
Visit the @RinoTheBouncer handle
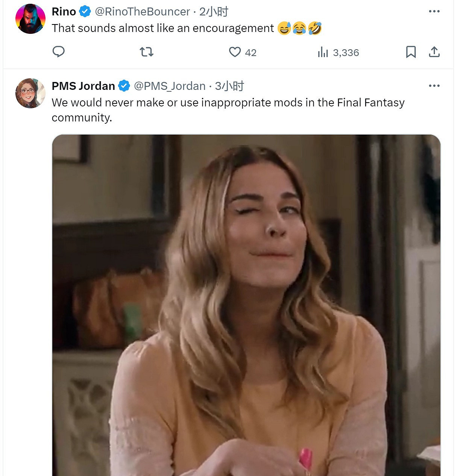[142, 12]
